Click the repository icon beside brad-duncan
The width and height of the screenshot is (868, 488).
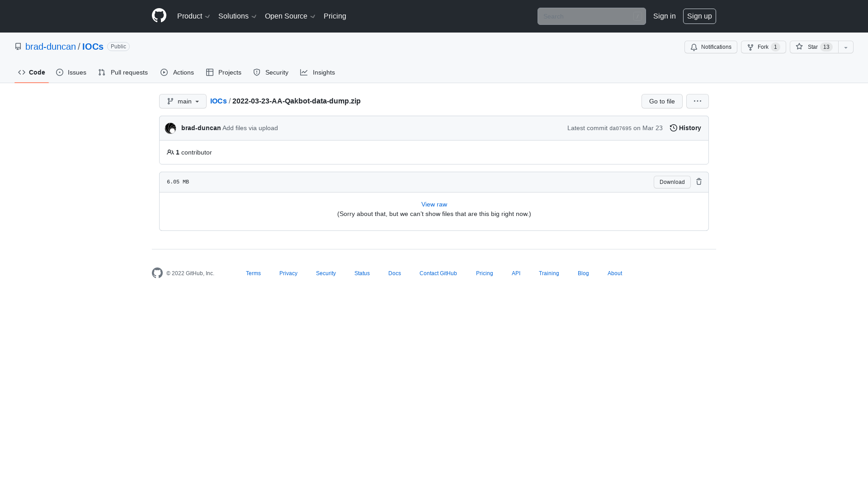18,47
